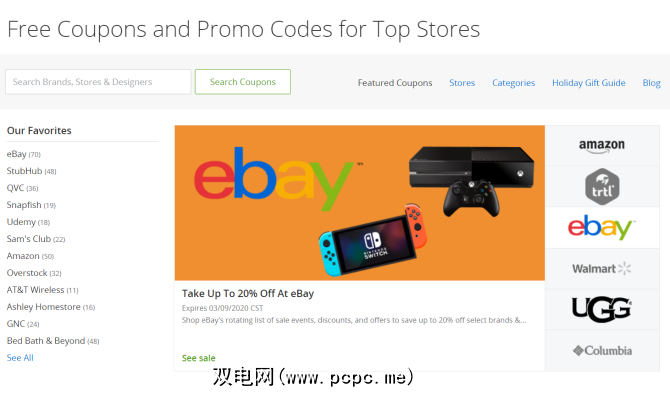Select the Columbia logo tile

click(x=602, y=350)
